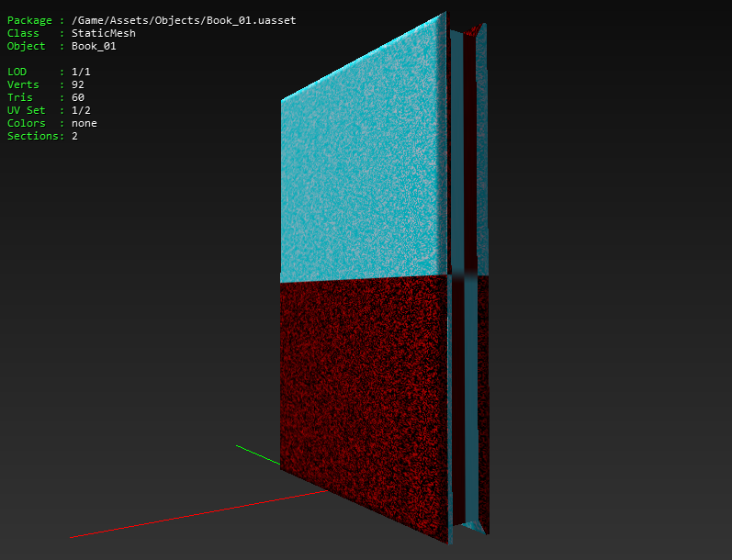This screenshot has width=732, height=560.
Task: Click the Verts count 92
Action: [78, 84]
